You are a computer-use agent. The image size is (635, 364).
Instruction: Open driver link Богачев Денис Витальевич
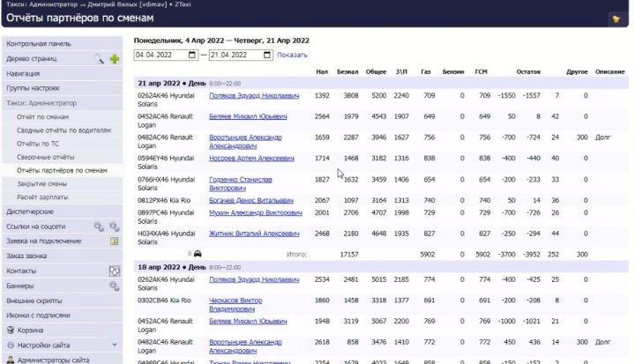point(251,200)
